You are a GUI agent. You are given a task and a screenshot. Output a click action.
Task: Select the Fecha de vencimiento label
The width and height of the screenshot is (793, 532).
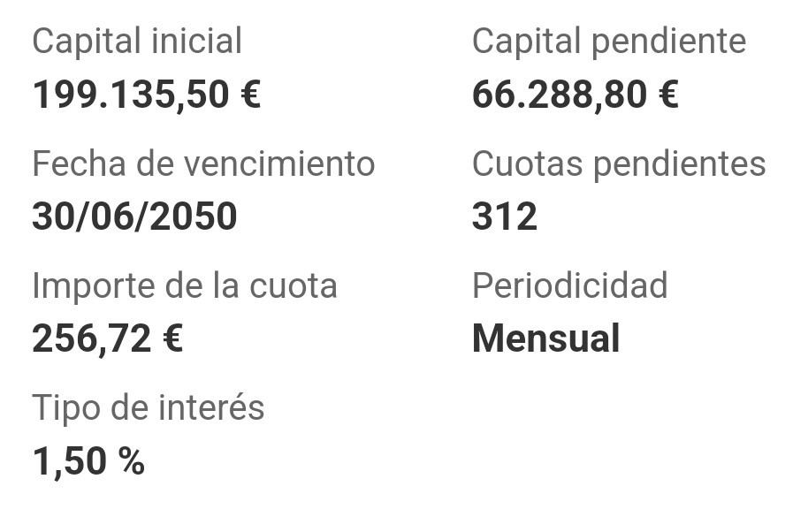point(204,163)
